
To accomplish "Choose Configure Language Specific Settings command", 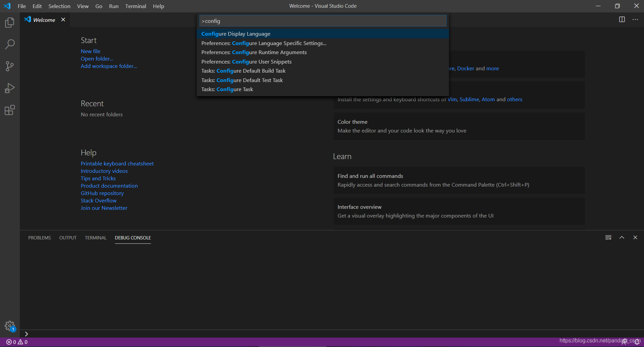I will (x=323, y=43).
